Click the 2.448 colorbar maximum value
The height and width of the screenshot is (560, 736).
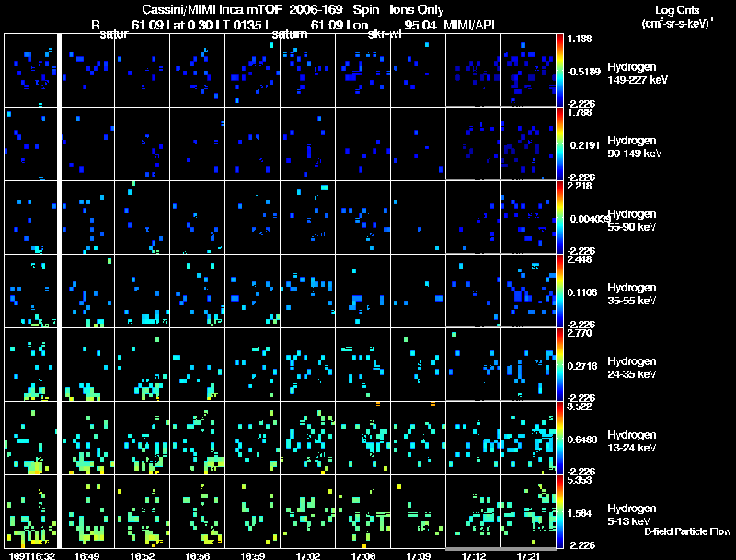point(580,260)
